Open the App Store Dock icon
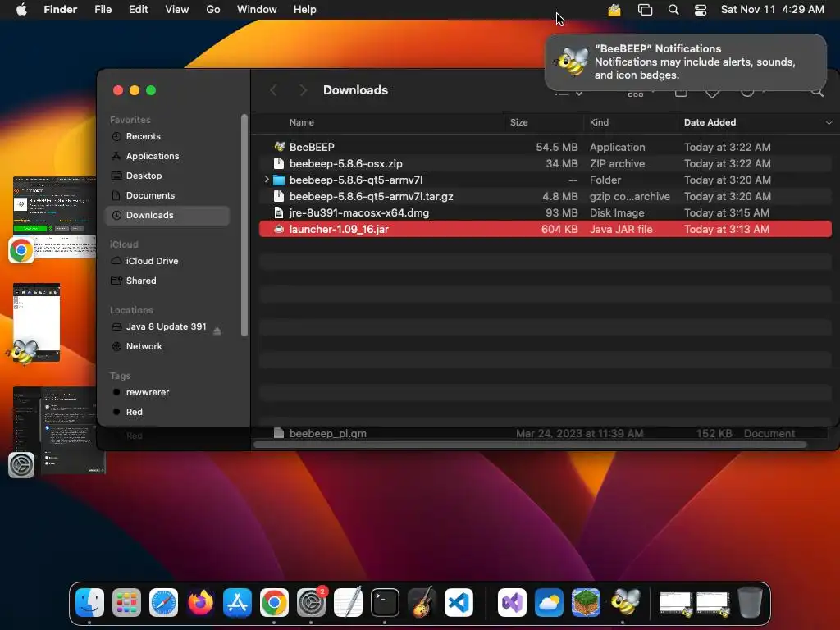Image resolution: width=840 pixels, height=630 pixels. (x=237, y=603)
